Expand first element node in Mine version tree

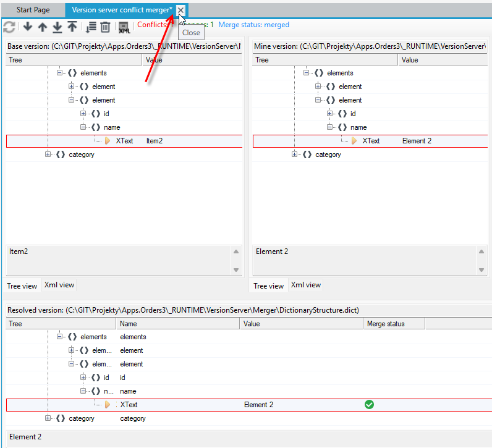318,87
